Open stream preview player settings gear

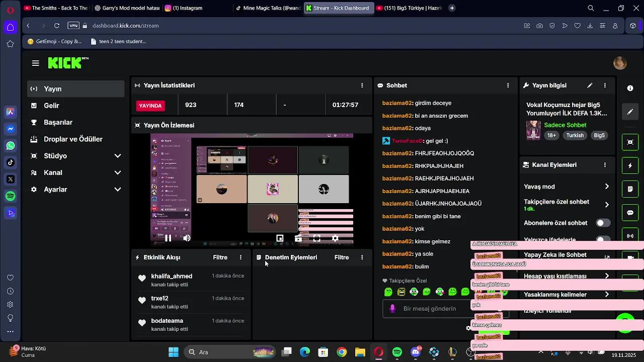click(335, 238)
